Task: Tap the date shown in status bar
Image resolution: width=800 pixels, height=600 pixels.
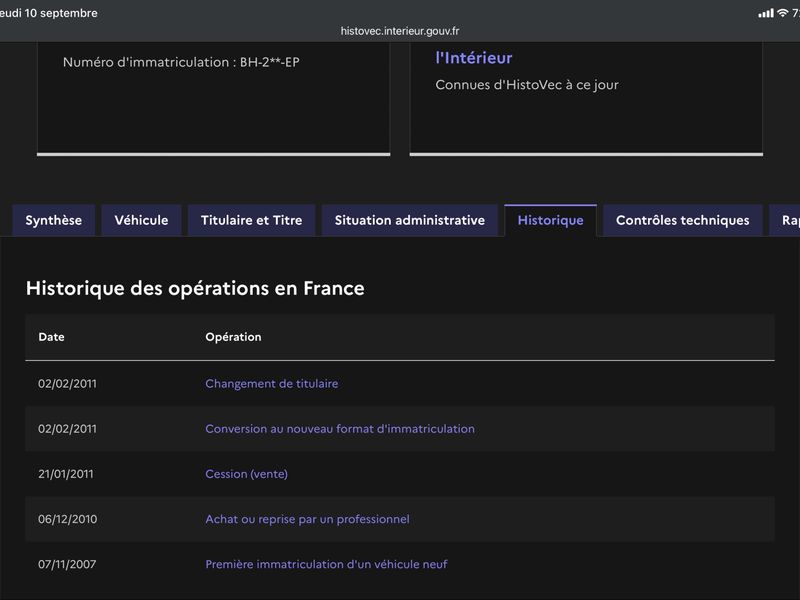Action: (48, 13)
